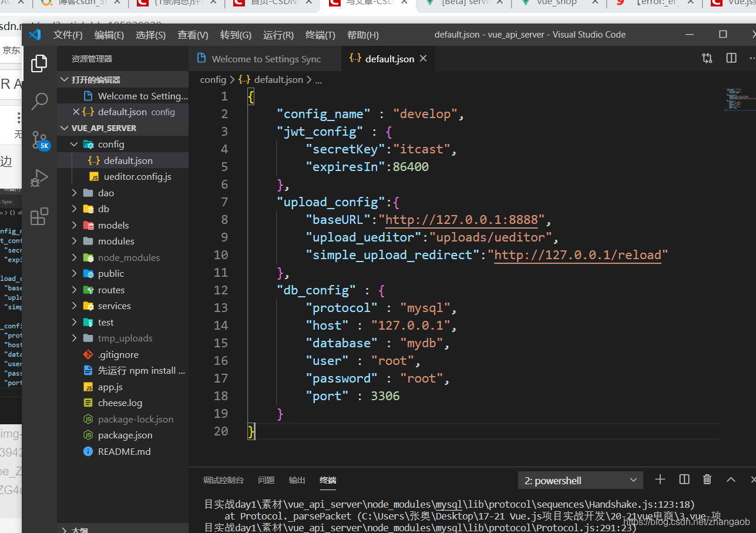Screen dimensions: 756x533
Task: Expand the modules folder
Action: pos(123,241)
